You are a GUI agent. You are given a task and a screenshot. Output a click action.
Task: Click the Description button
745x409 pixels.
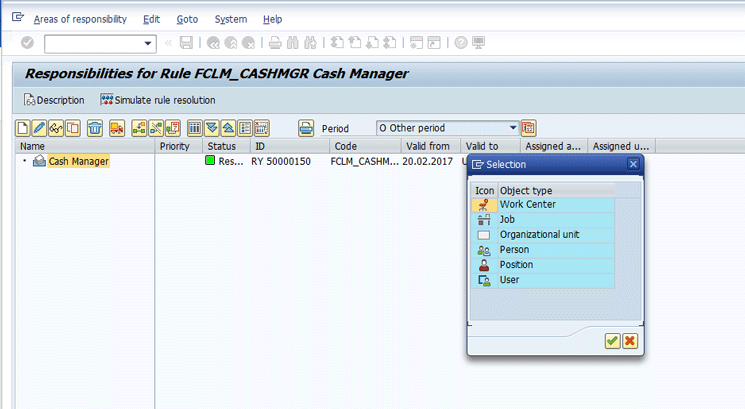click(x=54, y=100)
